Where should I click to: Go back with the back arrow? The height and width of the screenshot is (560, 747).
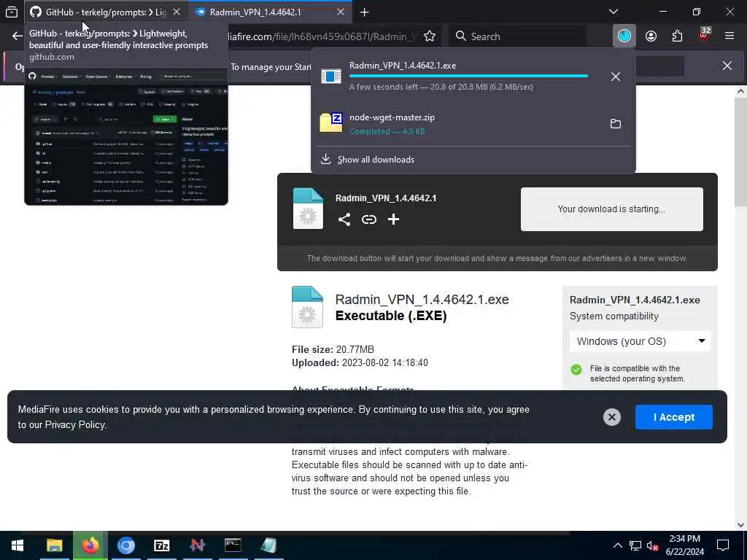pos(18,36)
